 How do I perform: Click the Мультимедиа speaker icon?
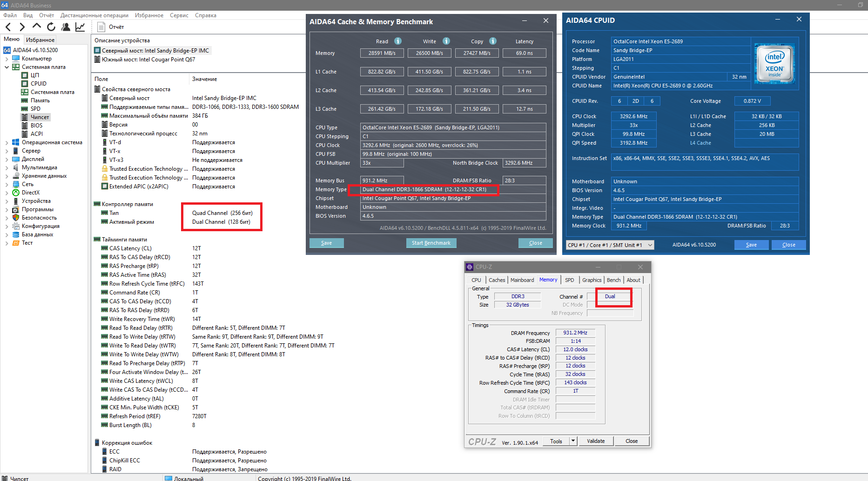(x=16, y=167)
